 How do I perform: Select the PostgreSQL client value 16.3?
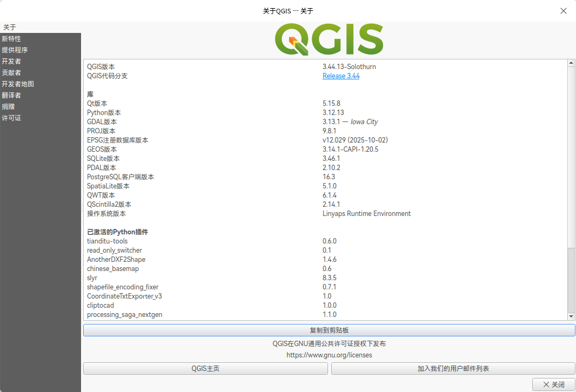click(329, 177)
